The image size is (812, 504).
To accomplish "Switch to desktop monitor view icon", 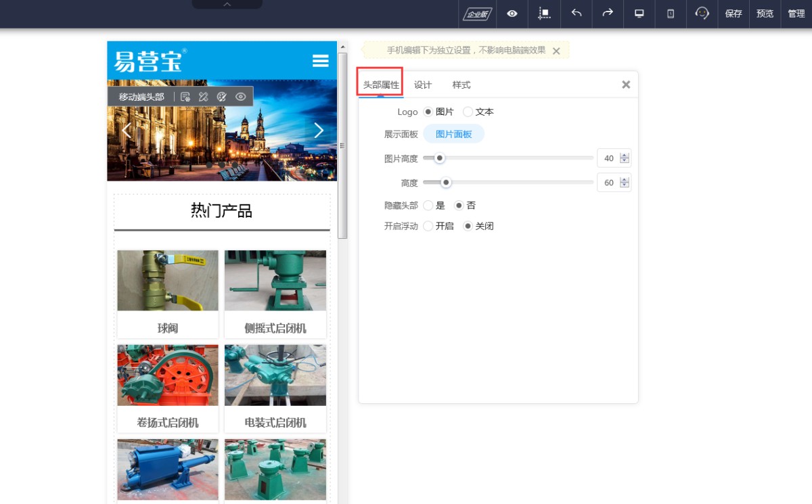I will (x=639, y=14).
